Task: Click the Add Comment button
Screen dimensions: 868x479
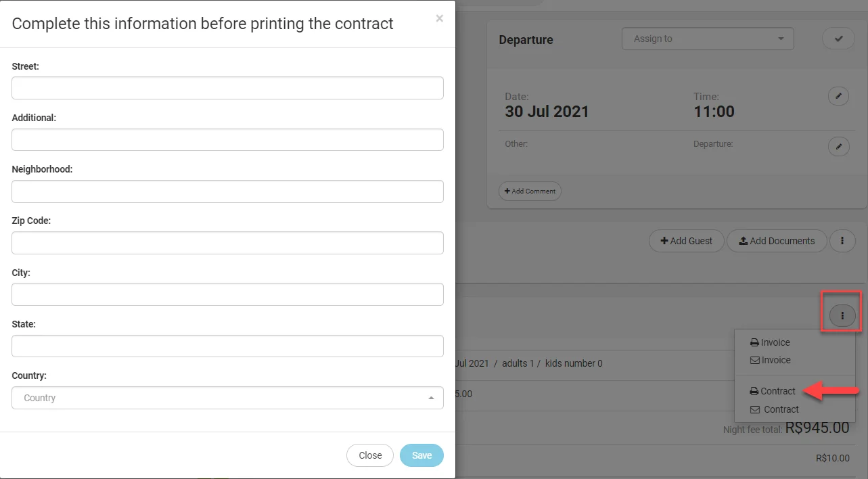Action: 530,191
